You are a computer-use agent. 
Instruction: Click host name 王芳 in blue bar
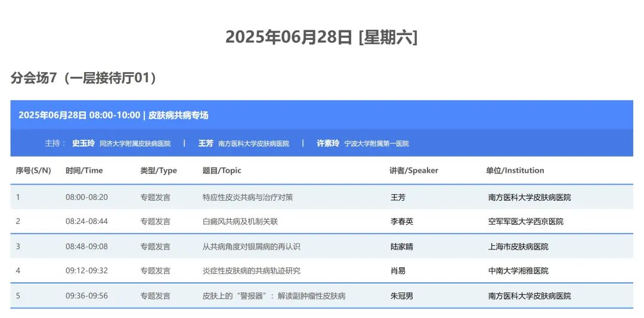coord(206,144)
